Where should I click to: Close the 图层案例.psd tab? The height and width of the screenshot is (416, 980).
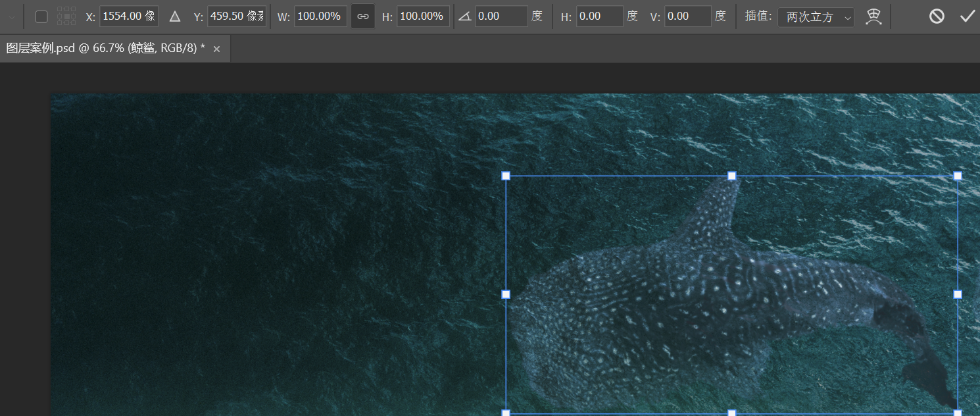coord(216,49)
